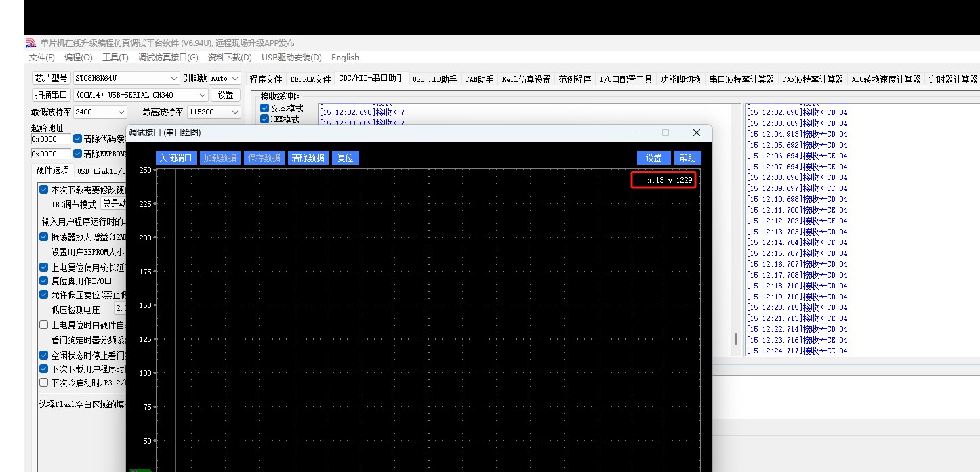Open the I/O口配置工具 tab
Viewport: 980px width, 472px height.
click(626, 79)
